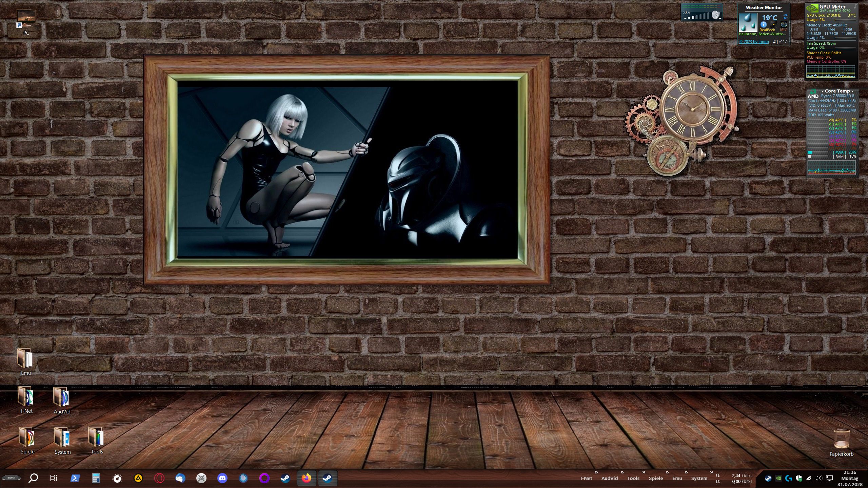The width and height of the screenshot is (868, 488).
Task: Refresh the Weather Monitor data
Action: (785, 16)
